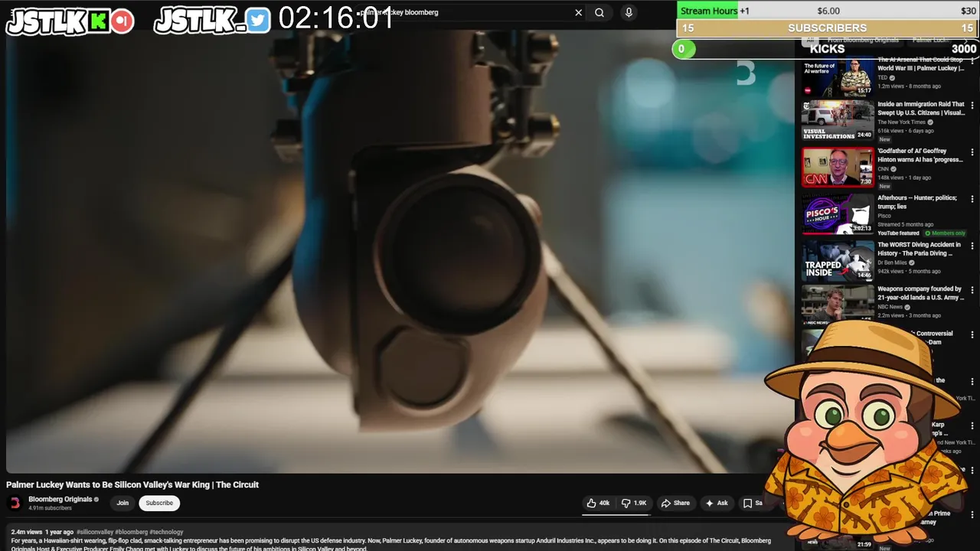Screen dimensions: 980x551
Task: Click the video title 'Palmer Luckey Wants to Be...'
Action: [132, 484]
